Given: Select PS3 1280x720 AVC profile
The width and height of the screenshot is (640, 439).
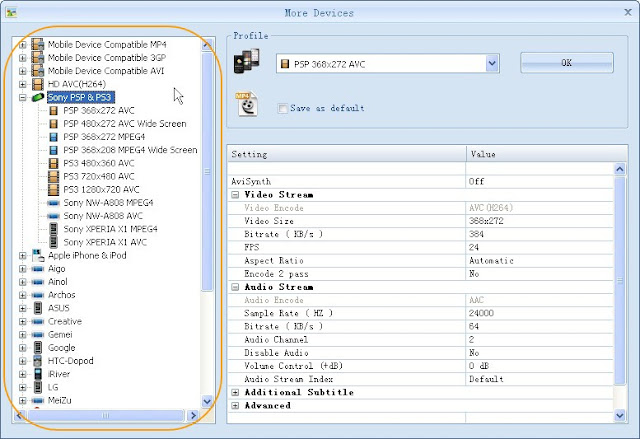Looking at the screenshot, I should (x=101, y=190).
